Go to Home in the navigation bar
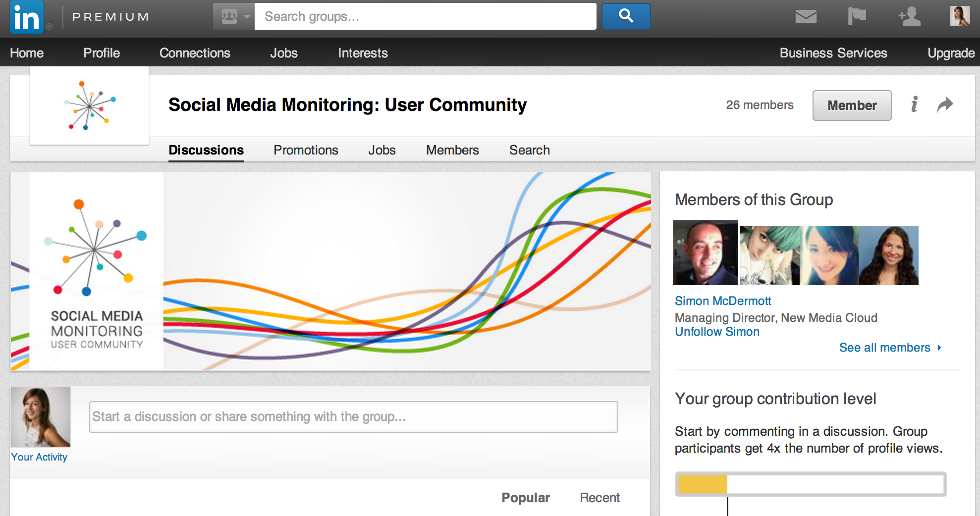The height and width of the screenshot is (516, 980). (x=27, y=53)
